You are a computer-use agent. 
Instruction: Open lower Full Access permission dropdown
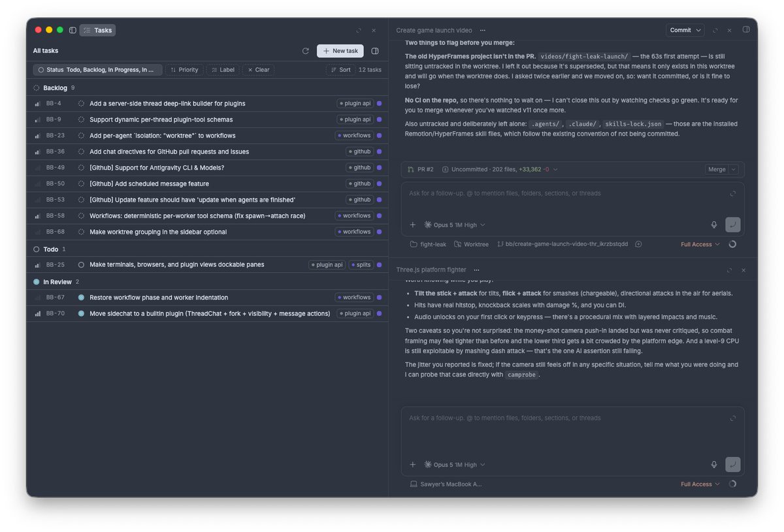tap(700, 484)
